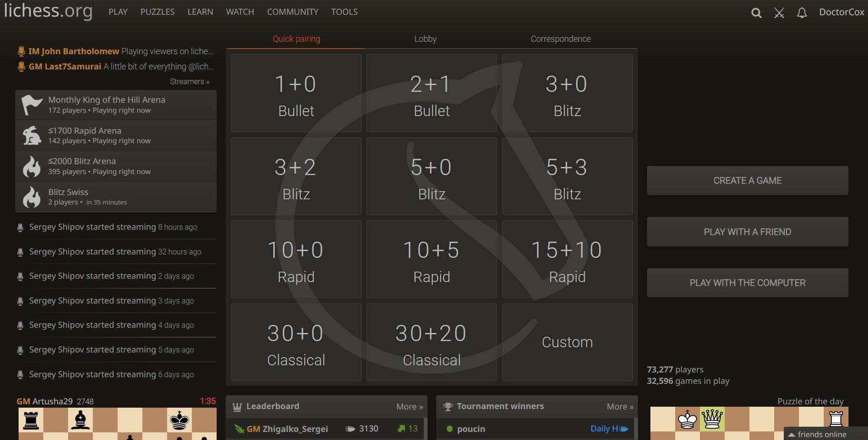Image resolution: width=868 pixels, height=440 pixels.
Task: Start a 10+0 Rapid game
Action: tap(296, 259)
